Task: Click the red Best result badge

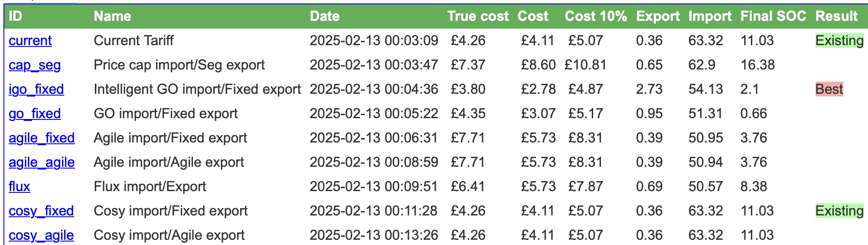Action: (x=829, y=89)
